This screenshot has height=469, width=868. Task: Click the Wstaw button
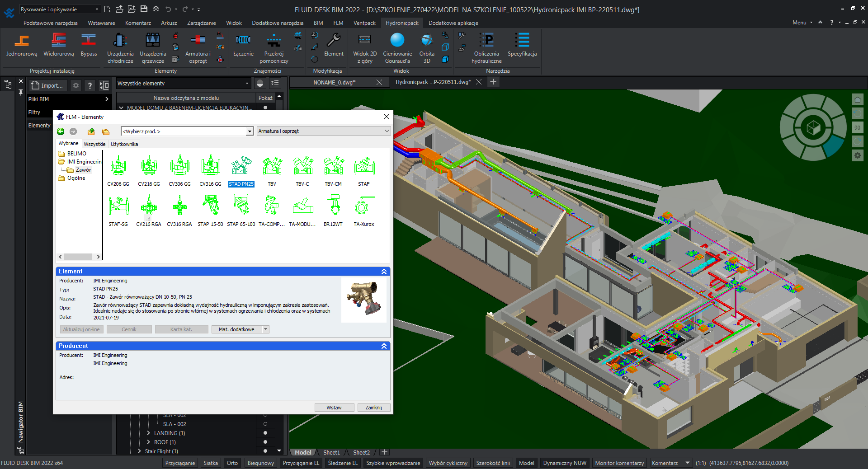tap(334, 408)
